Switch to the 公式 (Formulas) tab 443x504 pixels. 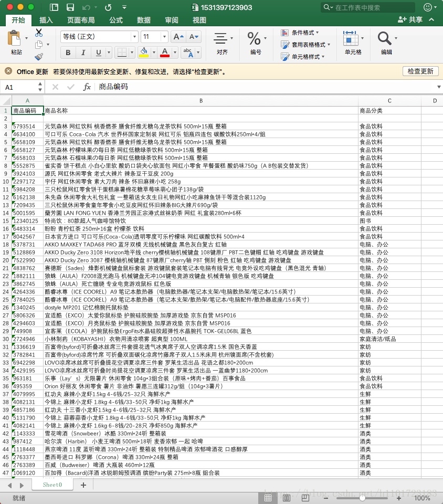[x=116, y=20]
